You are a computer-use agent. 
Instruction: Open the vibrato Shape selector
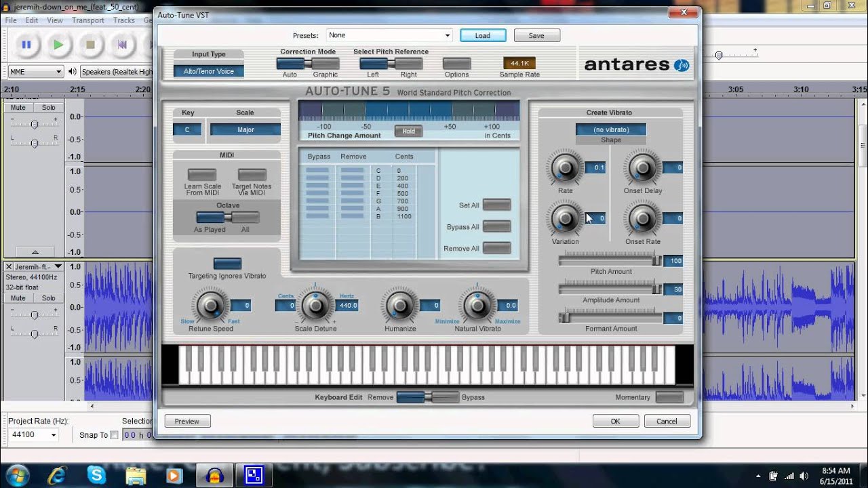click(x=610, y=129)
